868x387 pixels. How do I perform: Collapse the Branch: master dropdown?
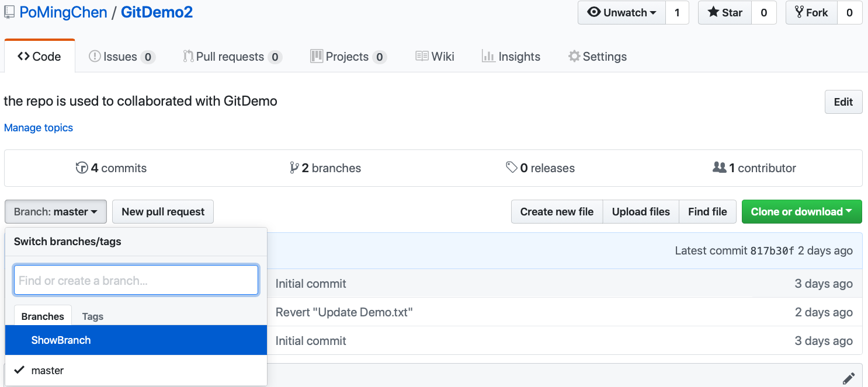(55, 212)
